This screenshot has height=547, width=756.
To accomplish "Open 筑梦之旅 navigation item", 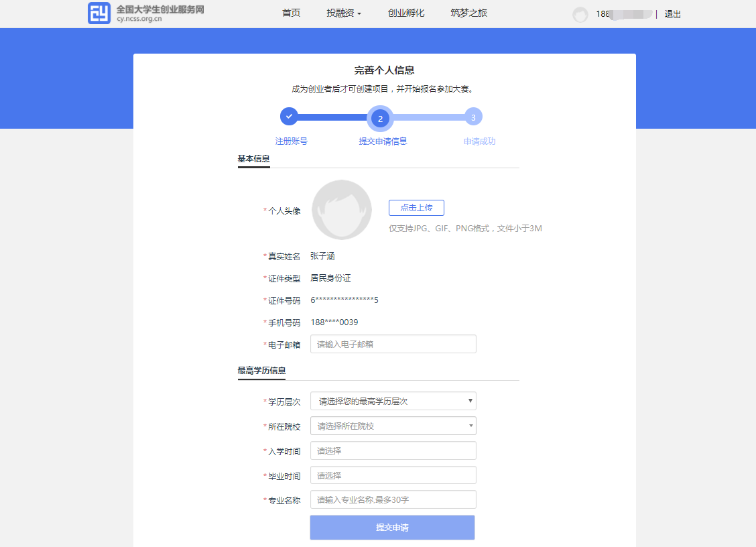I will (x=468, y=13).
